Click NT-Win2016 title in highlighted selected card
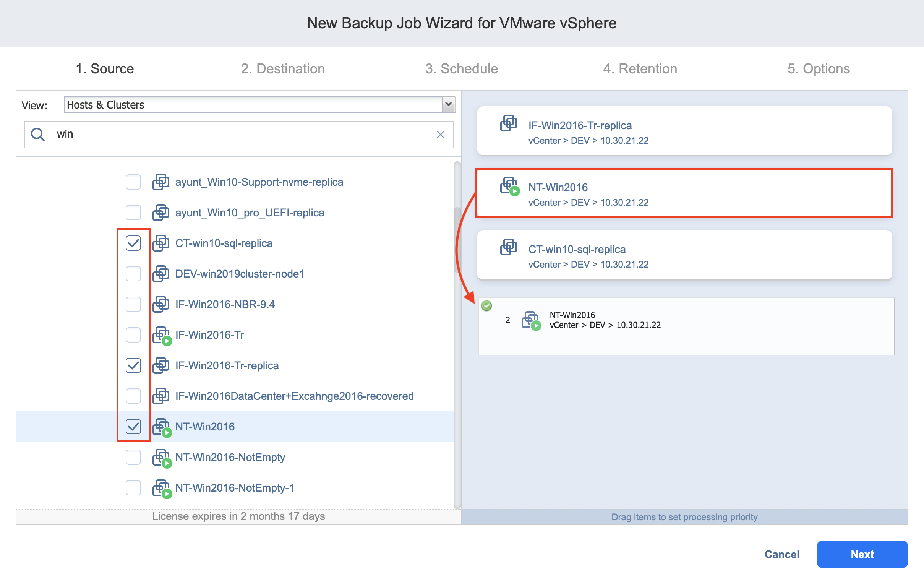 click(x=558, y=187)
